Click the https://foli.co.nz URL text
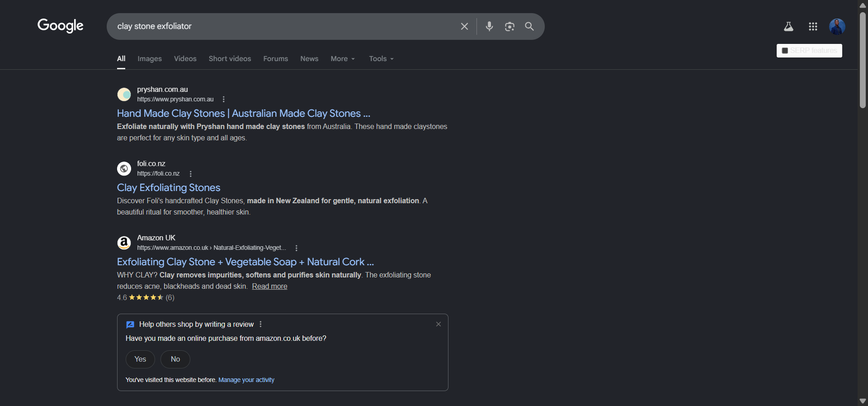The width and height of the screenshot is (868, 406). (x=158, y=173)
